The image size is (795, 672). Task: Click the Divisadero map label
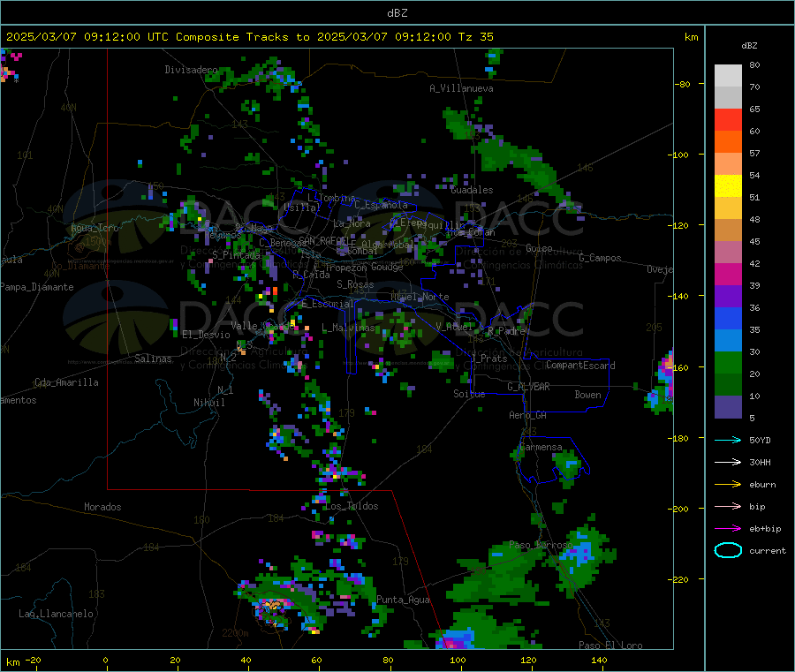pyautogui.click(x=191, y=70)
